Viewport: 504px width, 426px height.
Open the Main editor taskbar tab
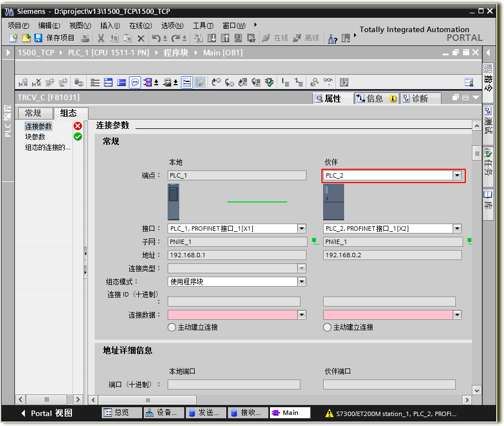(x=290, y=413)
